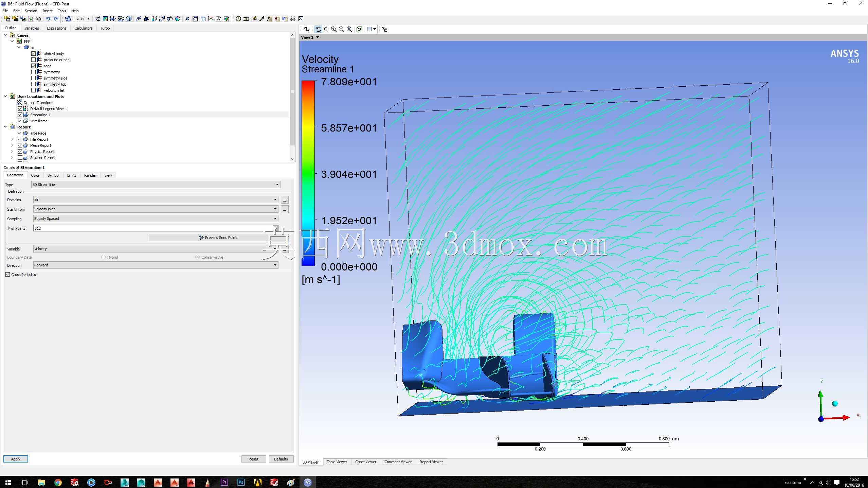Open the Domains dropdown showing air

click(x=156, y=199)
